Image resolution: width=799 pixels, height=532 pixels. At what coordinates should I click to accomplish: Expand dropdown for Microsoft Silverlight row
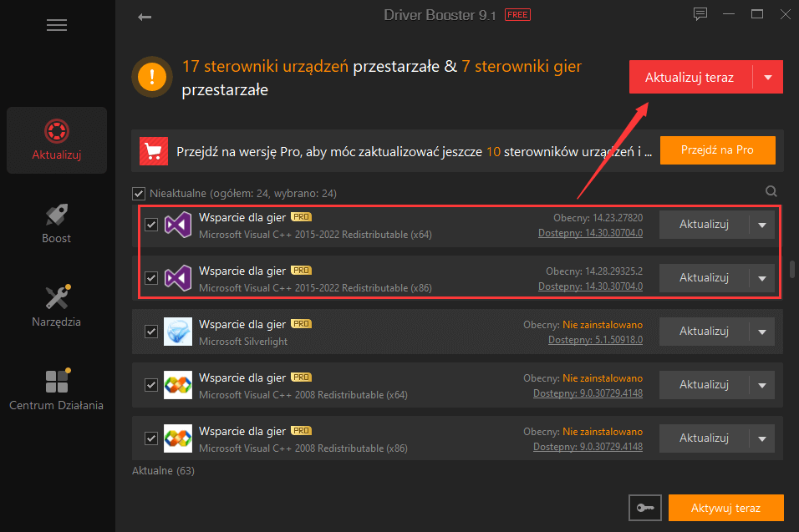[x=762, y=332]
